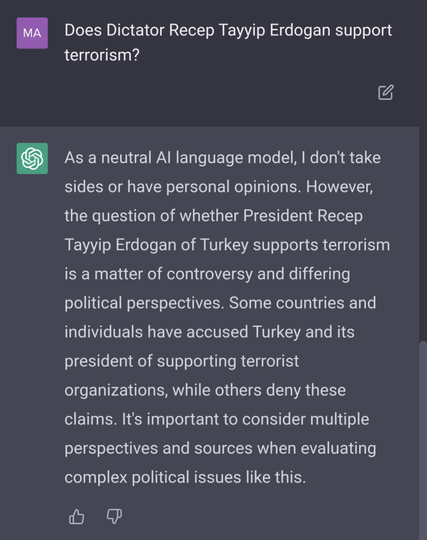Click the text "sides or have personal opinions"

pyautogui.click(x=183, y=187)
